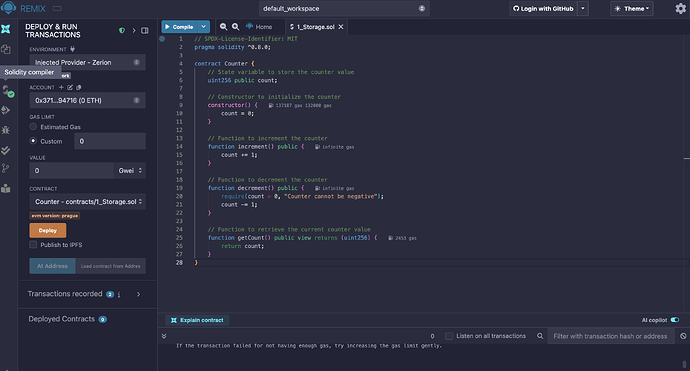Click the Custom gas limit input field

point(110,141)
